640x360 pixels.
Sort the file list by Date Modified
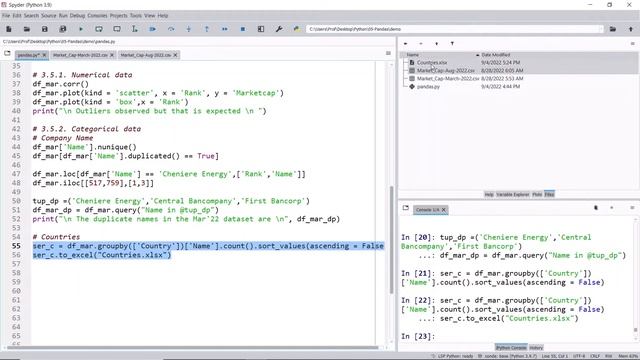[495, 55]
